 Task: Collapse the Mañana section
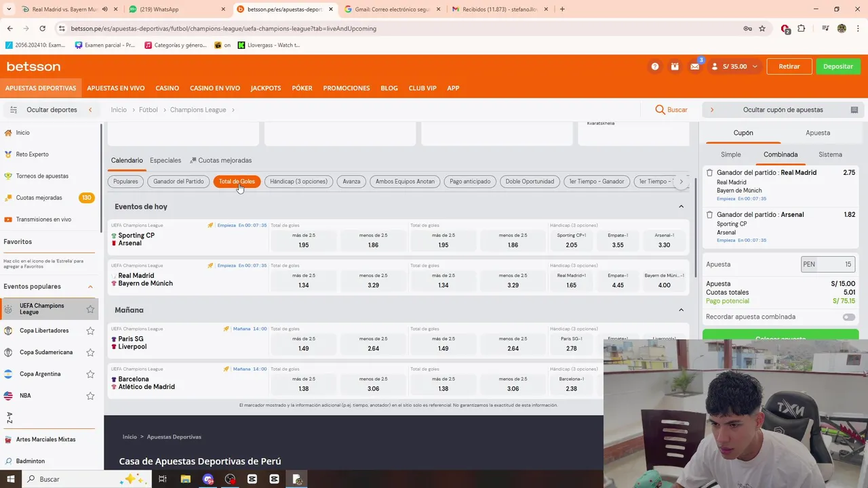[x=681, y=310]
